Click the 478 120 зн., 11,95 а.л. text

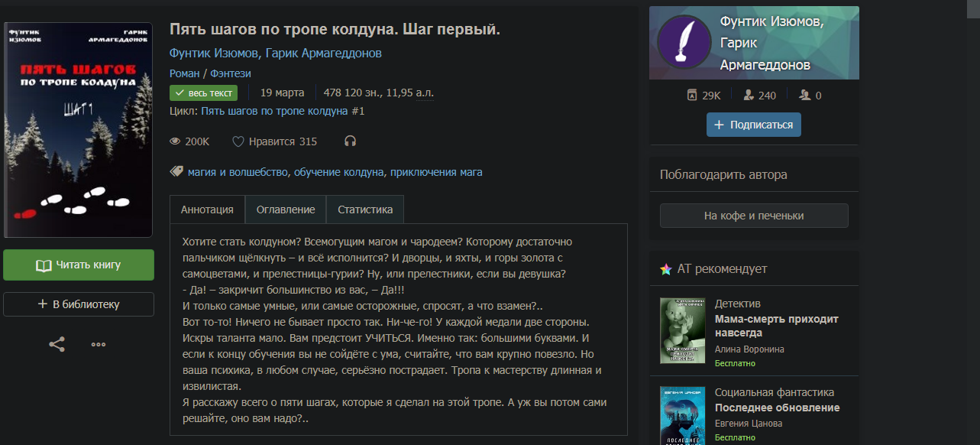point(379,93)
